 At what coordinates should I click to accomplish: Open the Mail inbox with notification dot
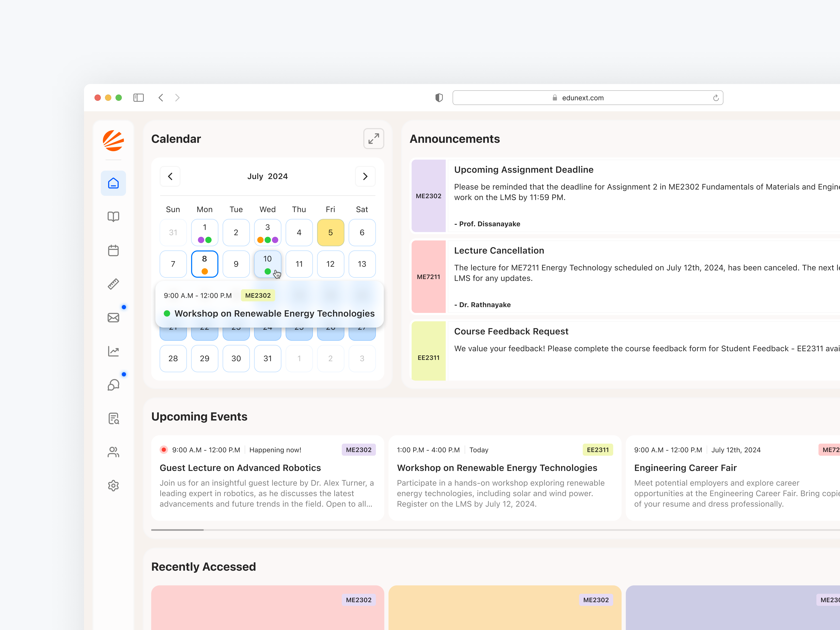tap(113, 318)
